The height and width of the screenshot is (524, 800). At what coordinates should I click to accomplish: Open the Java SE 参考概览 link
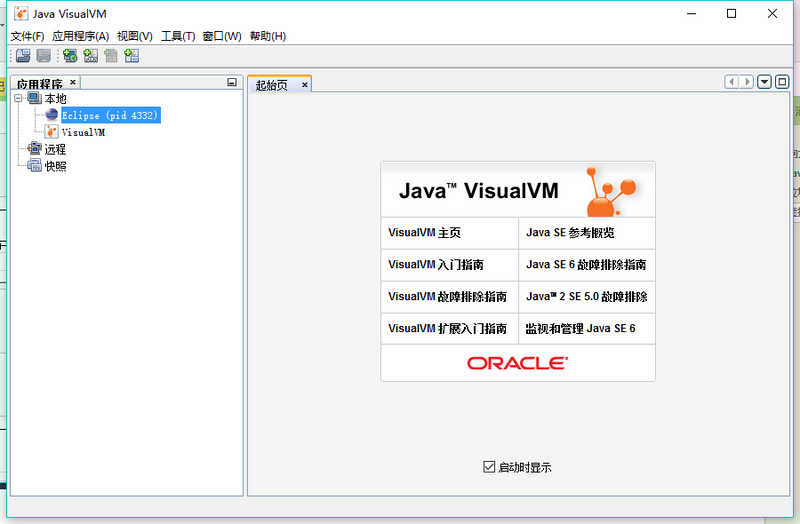click(570, 233)
